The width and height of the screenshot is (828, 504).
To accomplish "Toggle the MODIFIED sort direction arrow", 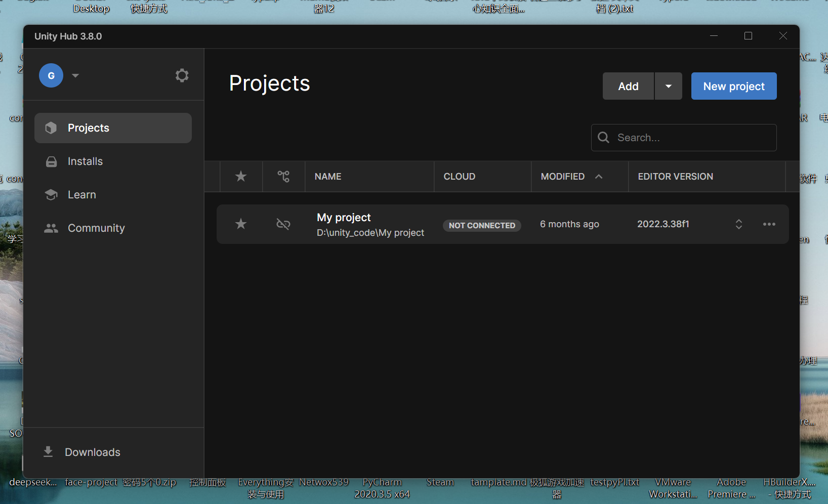I will click(x=599, y=177).
